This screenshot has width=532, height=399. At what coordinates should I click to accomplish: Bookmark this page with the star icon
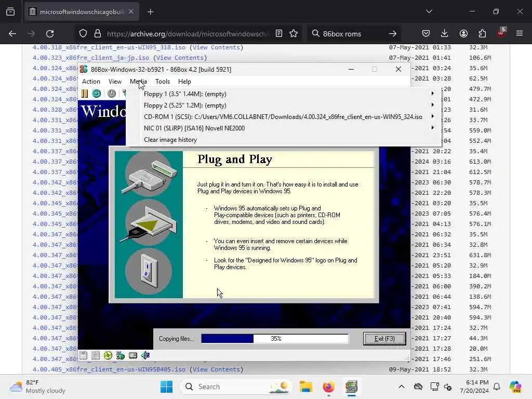coord(294,34)
